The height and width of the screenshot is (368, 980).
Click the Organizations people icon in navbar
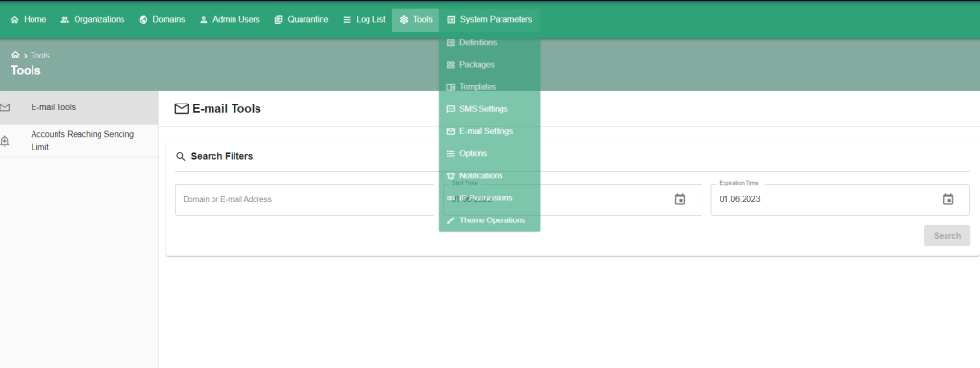[x=64, y=20]
